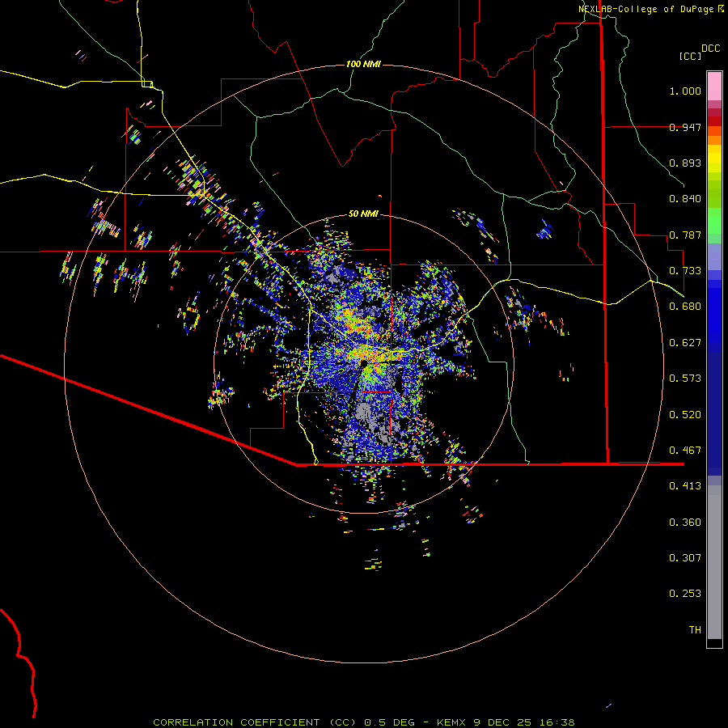Click the 50 NMI range ring label
Image resolution: width=728 pixels, height=728 pixels.
[x=363, y=214]
